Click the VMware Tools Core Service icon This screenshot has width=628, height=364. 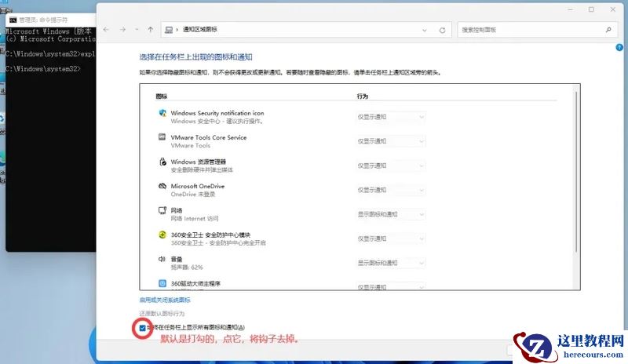pos(162,137)
